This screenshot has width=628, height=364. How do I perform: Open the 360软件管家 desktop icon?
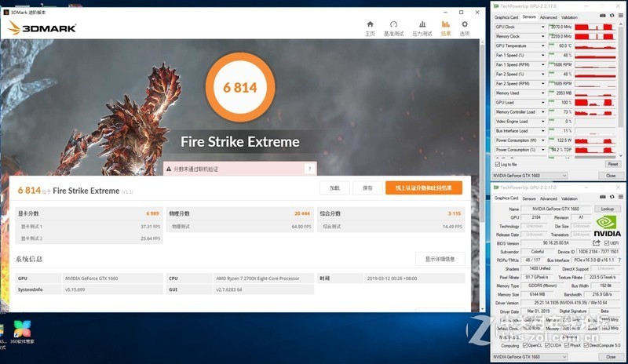pyautogui.click(x=22, y=332)
